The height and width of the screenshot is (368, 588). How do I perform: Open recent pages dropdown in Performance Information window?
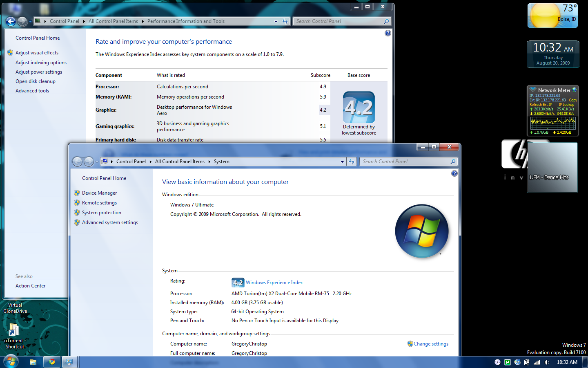pos(30,22)
